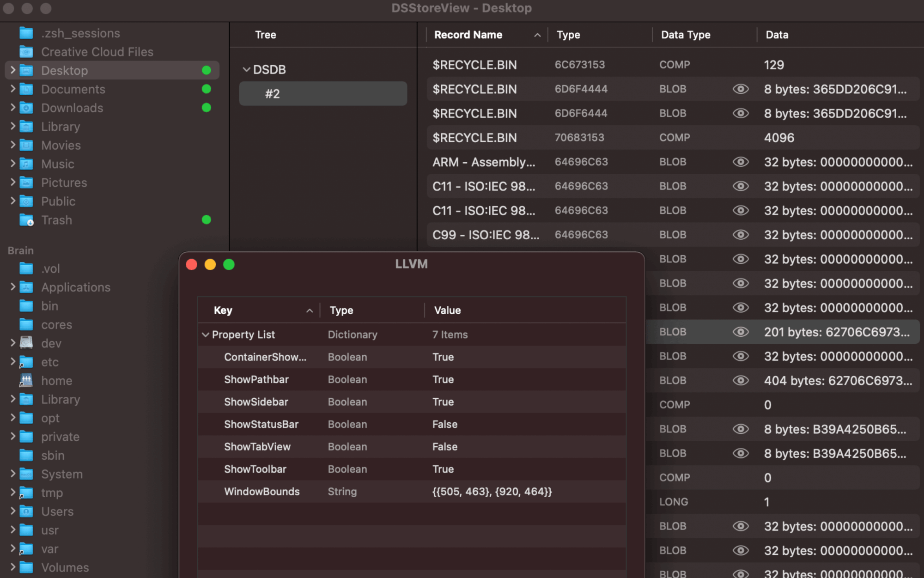Click the Creative Cloud Files folder icon
Image resolution: width=924 pixels, height=578 pixels.
(x=26, y=52)
